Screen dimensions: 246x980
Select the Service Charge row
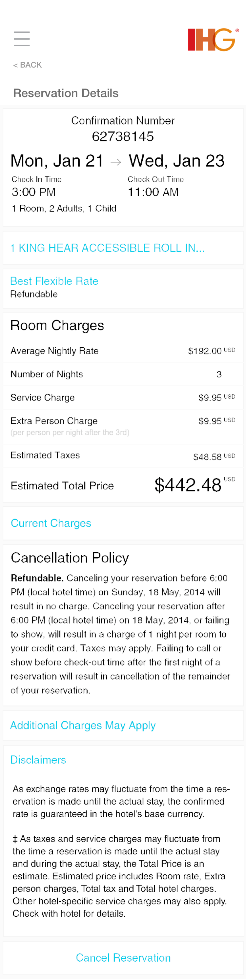[123, 398]
